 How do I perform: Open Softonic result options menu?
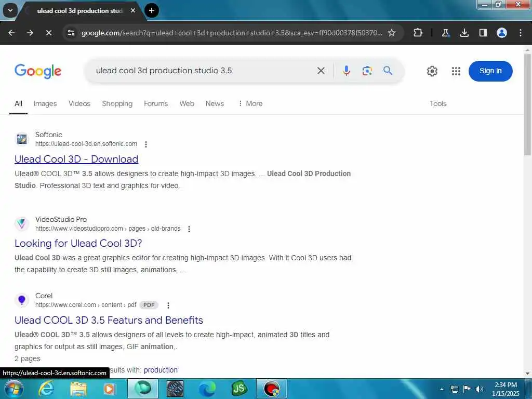[x=146, y=144]
